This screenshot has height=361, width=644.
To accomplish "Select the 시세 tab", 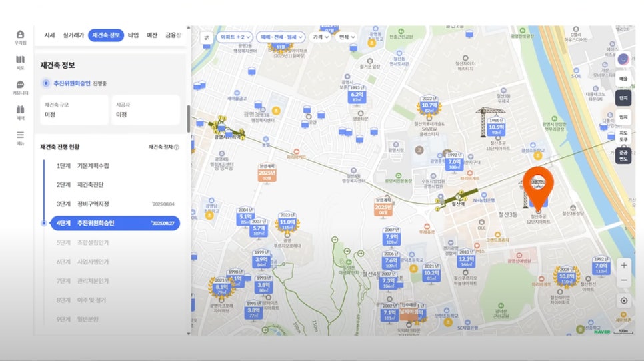I will coord(49,35).
